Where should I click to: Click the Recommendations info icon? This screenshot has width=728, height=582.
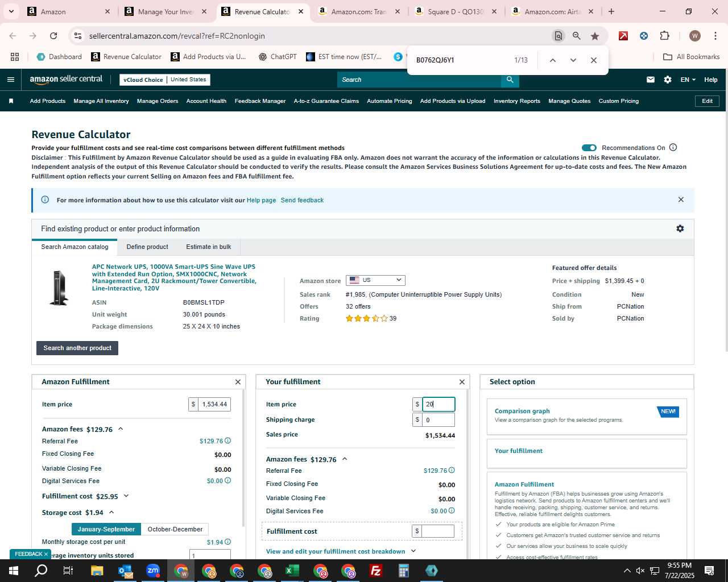[x=673, y=148]
